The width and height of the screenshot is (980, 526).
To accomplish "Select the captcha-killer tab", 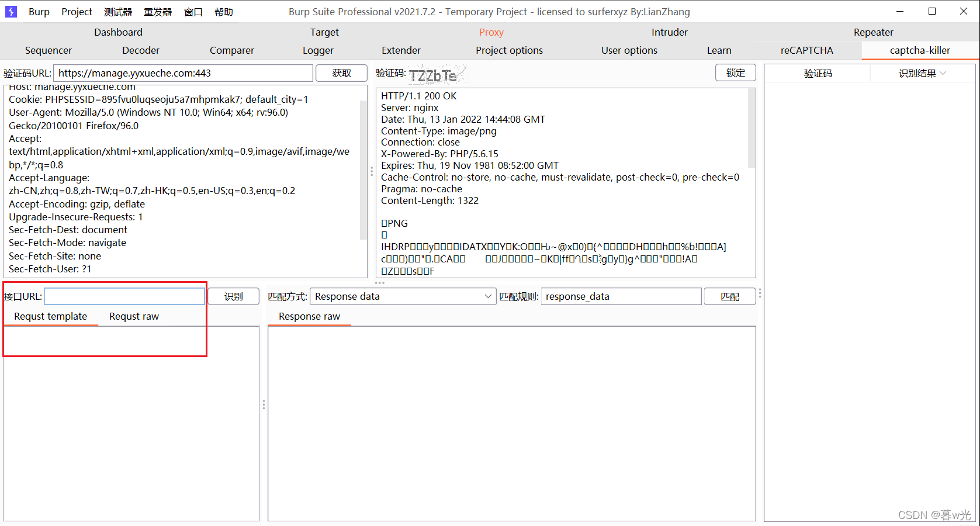I will 920,50.
